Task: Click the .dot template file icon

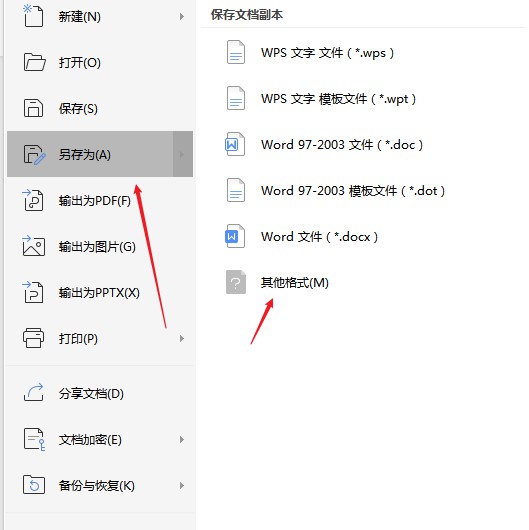Action: 236,190
